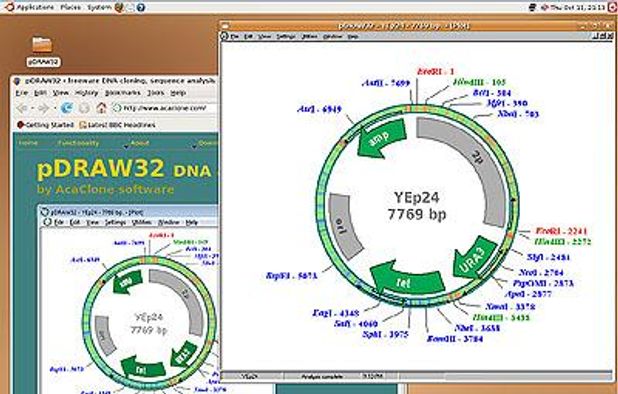Click the ApaI - 2877 site label
This screenshot has height=394, width=618.
528,294
